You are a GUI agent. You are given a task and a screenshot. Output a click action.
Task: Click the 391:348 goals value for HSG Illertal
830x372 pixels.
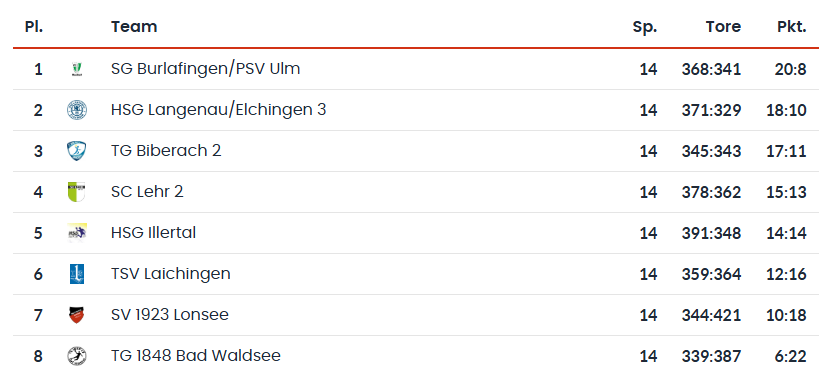pos(711,233)
